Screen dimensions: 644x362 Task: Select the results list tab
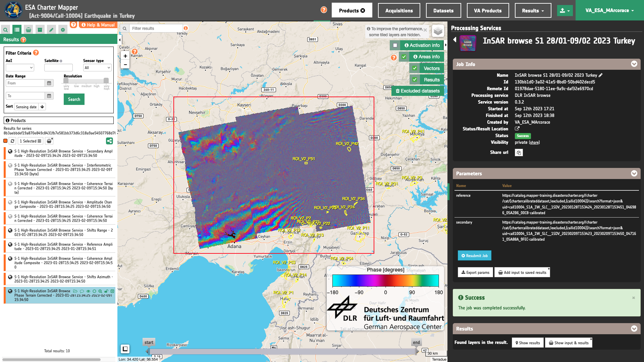(x=17, y=30)
